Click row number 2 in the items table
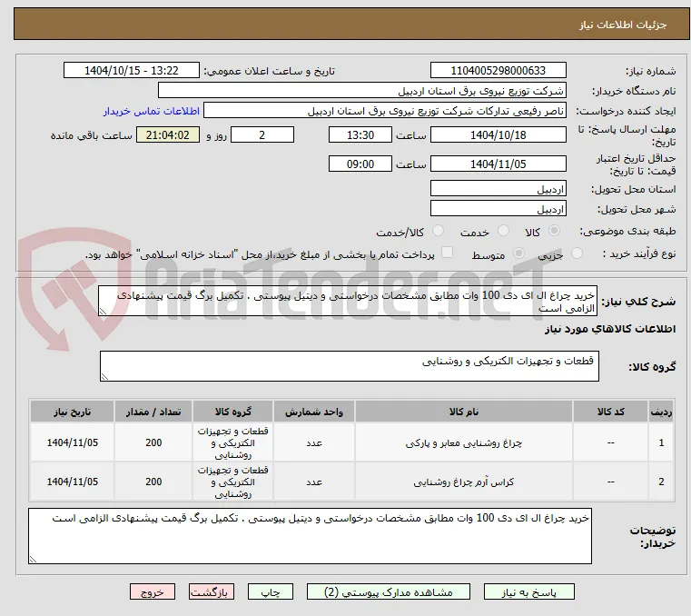Image resolution: width=691 pixels, height=616 pixels. [661, 482]
